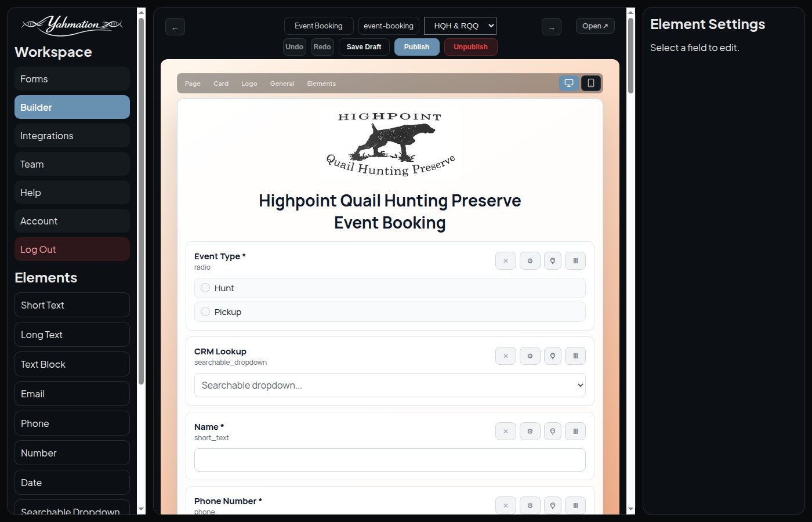Switch to desktop preview with the monitor icon
This screenshot has height=522, width=812.
pyautogui.click(x=569, y=83)
